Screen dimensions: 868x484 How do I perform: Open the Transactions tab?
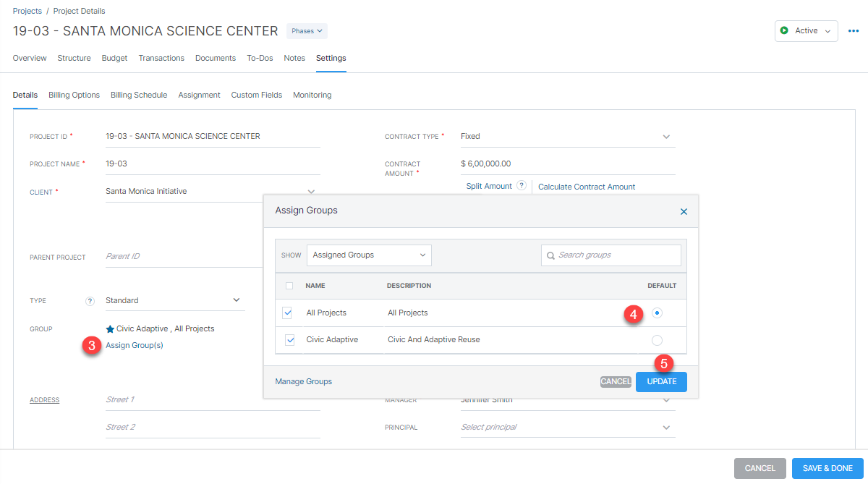coord(161,58)
